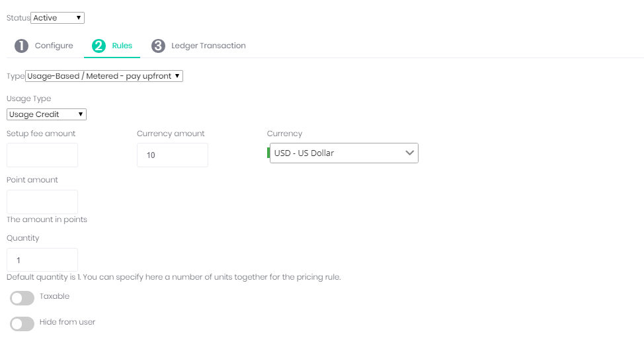Turn on the Hide from user toggle
This screenshot has width=644, height=357.
[22, 324]
